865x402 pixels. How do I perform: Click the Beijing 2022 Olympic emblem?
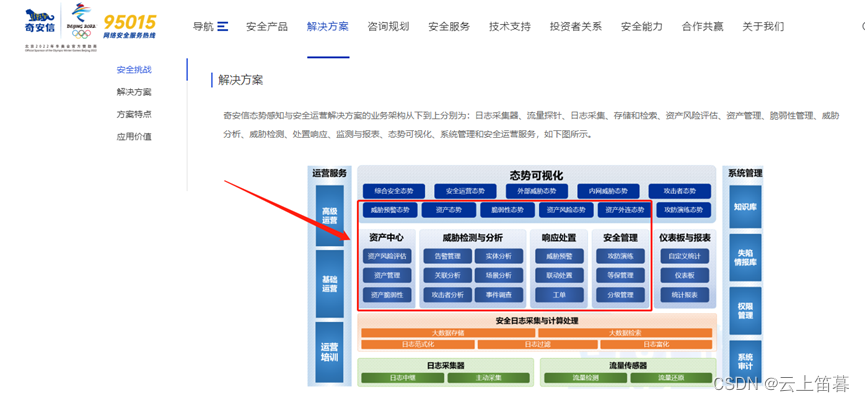[x=83, y=22]
